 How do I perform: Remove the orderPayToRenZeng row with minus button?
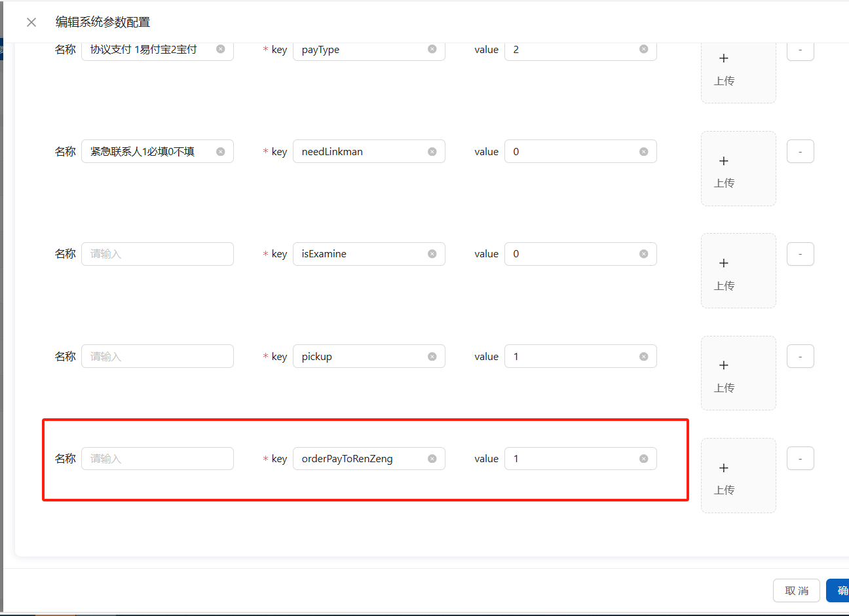click(x=801, y=458)
